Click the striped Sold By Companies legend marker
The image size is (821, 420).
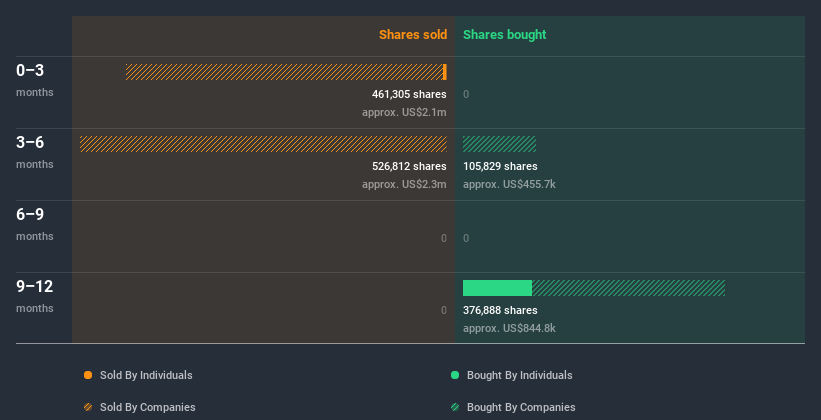click(x=88, y=407)
